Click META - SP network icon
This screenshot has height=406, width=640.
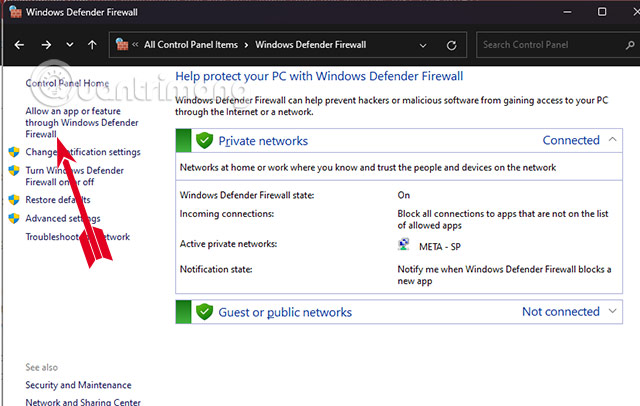tap(404, 244)
